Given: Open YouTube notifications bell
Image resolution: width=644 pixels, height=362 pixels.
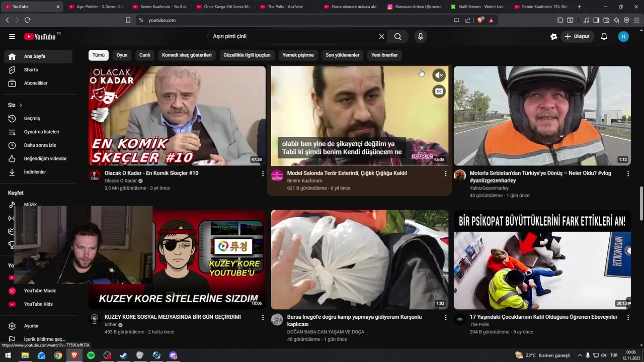Looking at the screenshot, I should pos(604,36).
